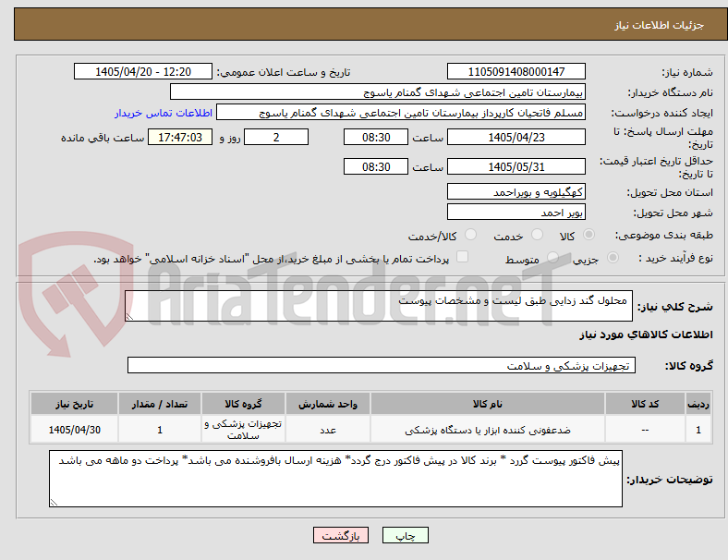The height and width of the screenshot is (560, 728).
Task: Click the price validity date 1405/05/31
Action: (x=516, y=166)
